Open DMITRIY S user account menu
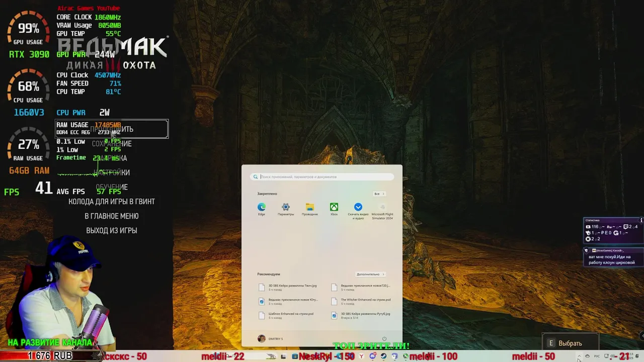This screenshot has width=644, height=362. point(270,339)
